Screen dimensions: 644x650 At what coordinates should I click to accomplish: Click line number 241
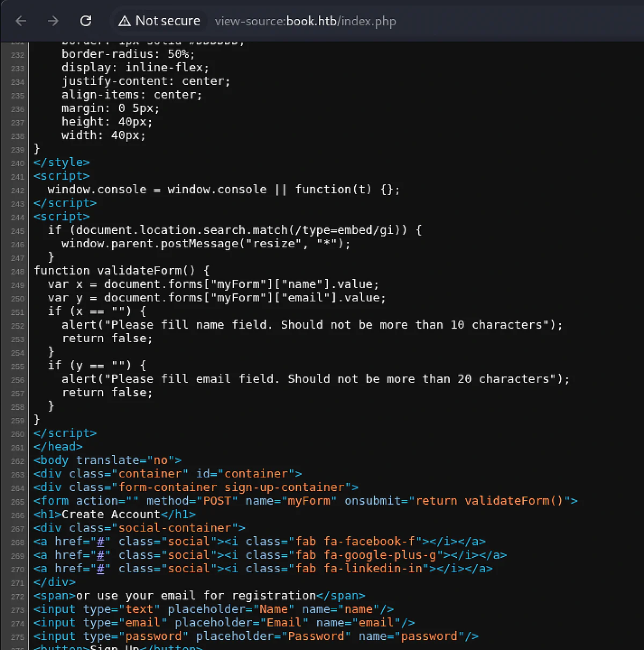point(18,176)
